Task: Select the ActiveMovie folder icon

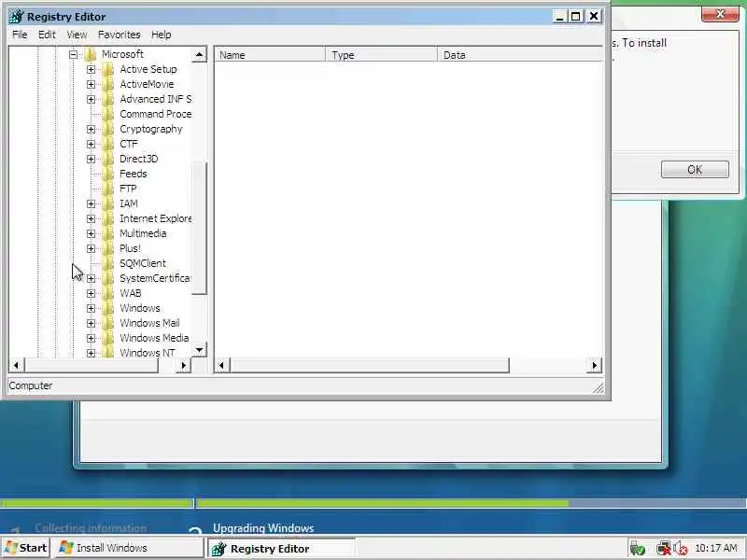Action: coord(108,84)
